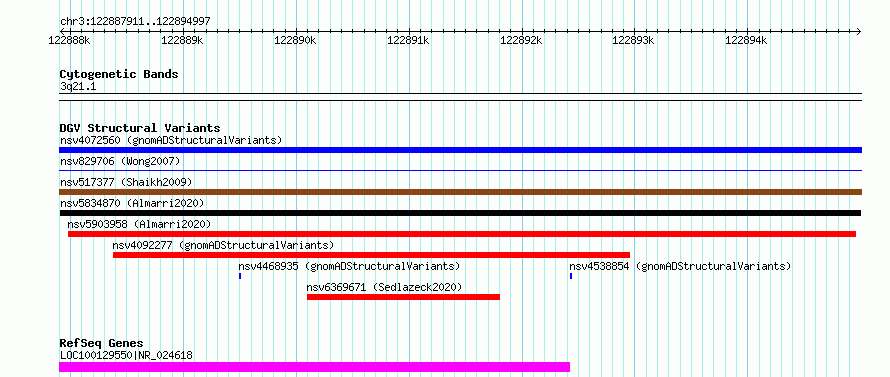Open the nsv4468935 (gnomADStructuralVariants) label
The width and height of the screenshot is (890, 377).
click(349, 266)
